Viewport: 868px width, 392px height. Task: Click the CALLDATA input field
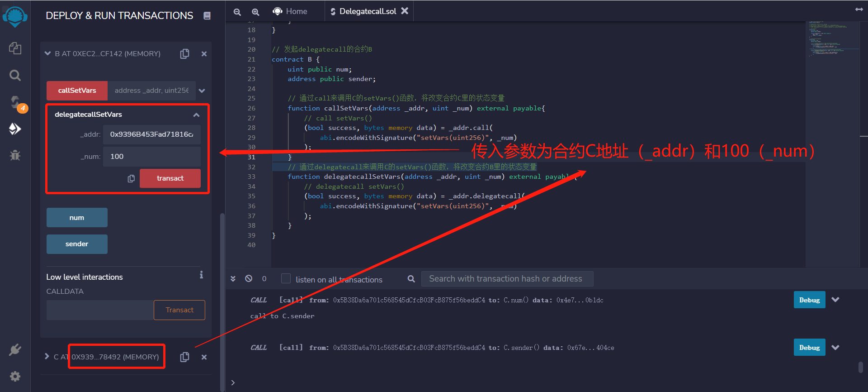pyautogui.click(x=100, y=310)
